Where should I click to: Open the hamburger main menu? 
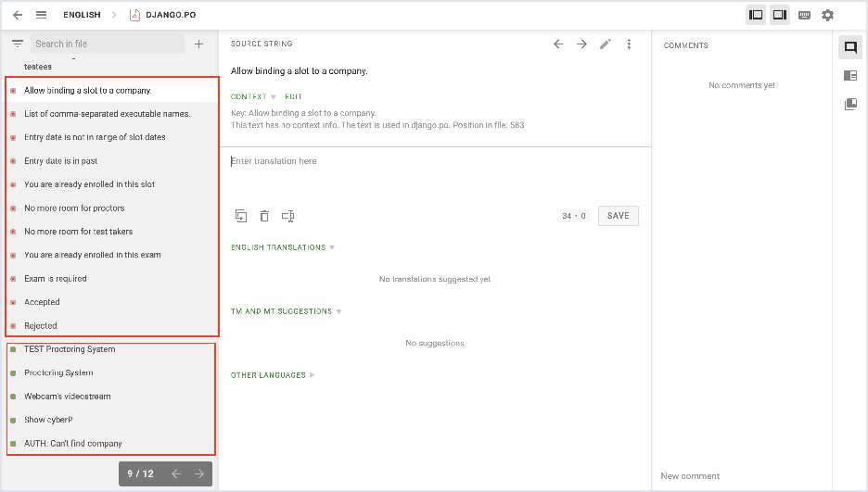[41, 15]
